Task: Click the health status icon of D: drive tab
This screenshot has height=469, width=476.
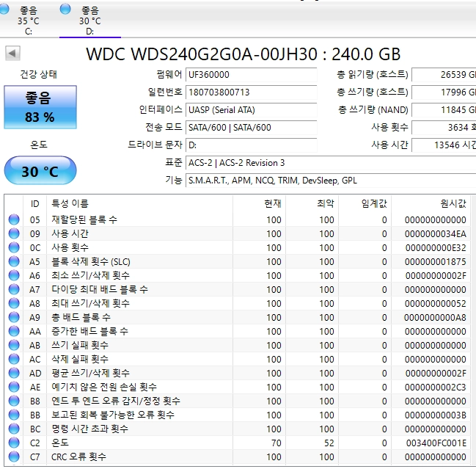Action: tap(65, 9)
